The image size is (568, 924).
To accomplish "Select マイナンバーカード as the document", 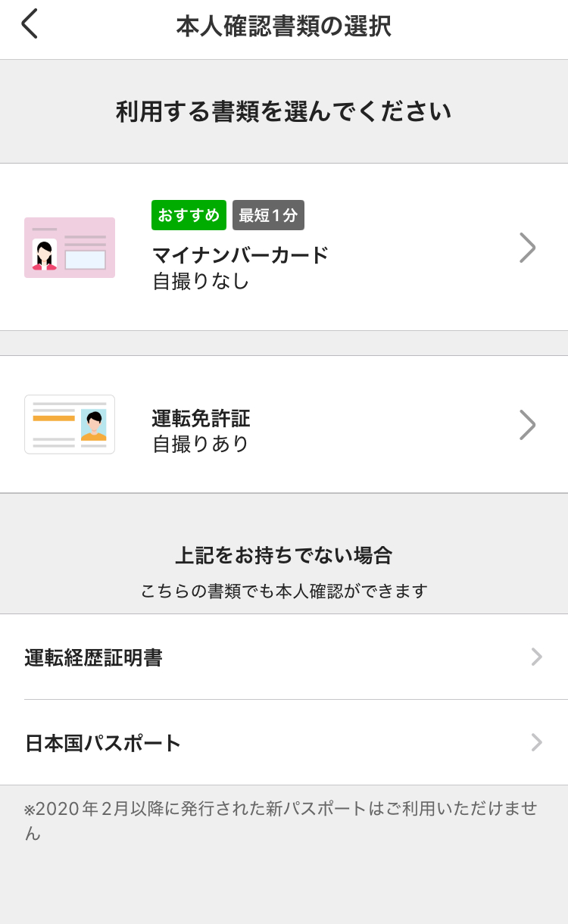I will click(x=241, y=255).
